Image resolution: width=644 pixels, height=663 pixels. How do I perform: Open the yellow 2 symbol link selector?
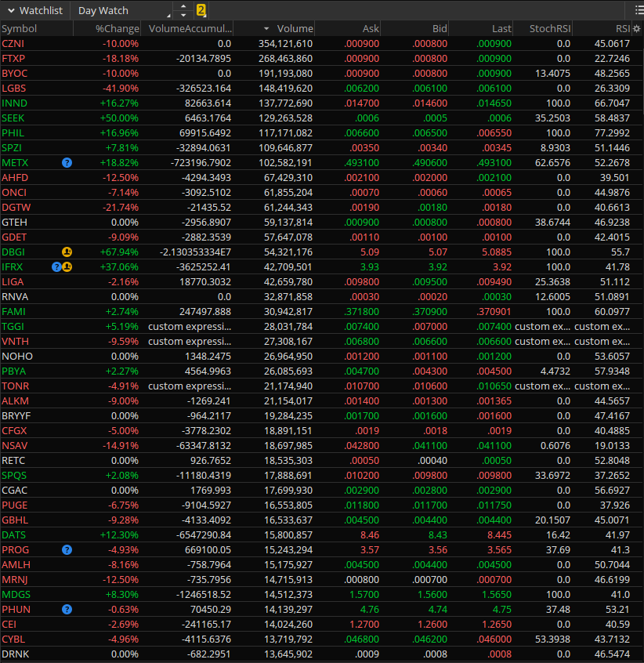[201, 10]
